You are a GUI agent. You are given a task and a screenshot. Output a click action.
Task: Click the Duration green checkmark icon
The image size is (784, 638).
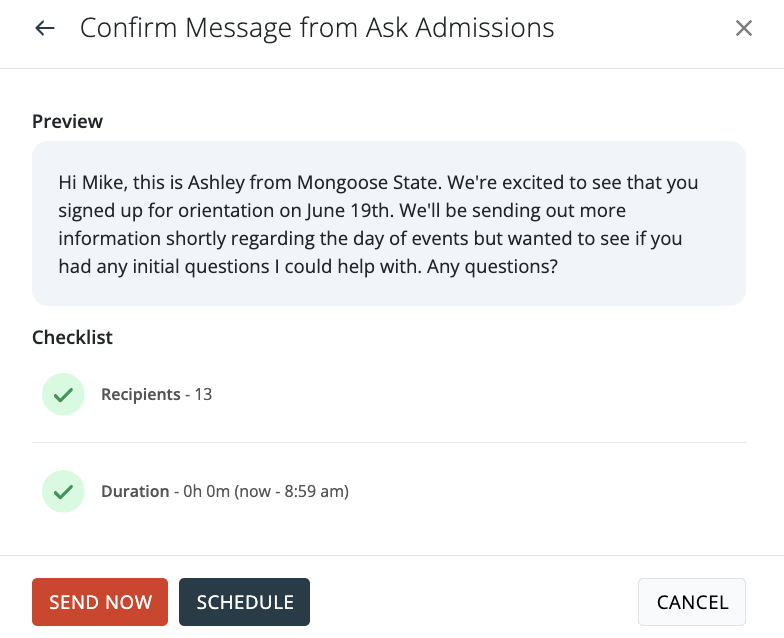click(x=63, y=492)
